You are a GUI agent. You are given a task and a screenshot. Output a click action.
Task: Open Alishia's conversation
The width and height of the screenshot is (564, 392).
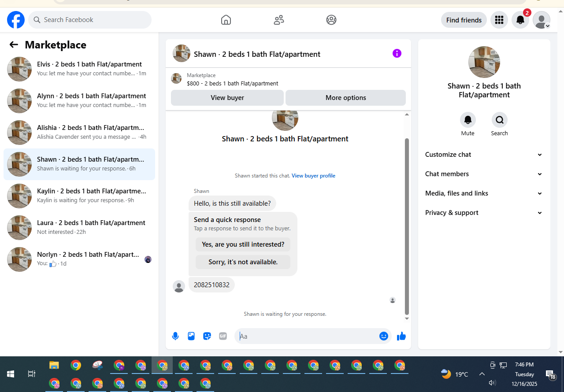coord(79,133)
